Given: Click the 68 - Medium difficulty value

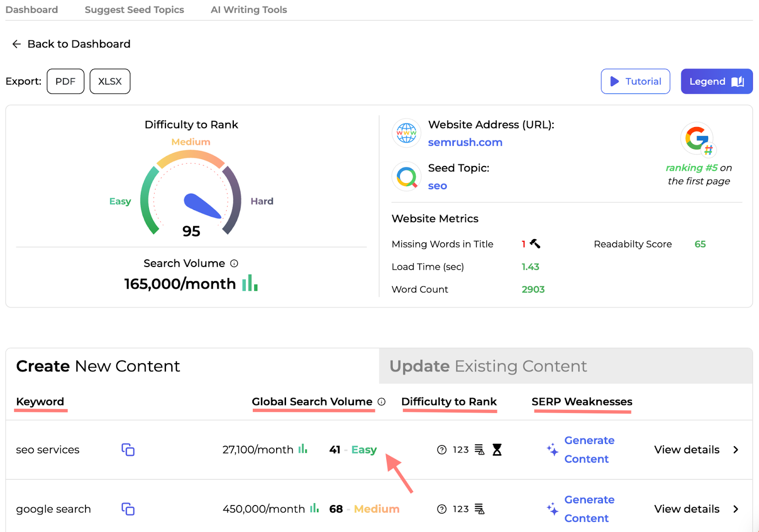Looking at the screenshot, I should tap(364, 509).
